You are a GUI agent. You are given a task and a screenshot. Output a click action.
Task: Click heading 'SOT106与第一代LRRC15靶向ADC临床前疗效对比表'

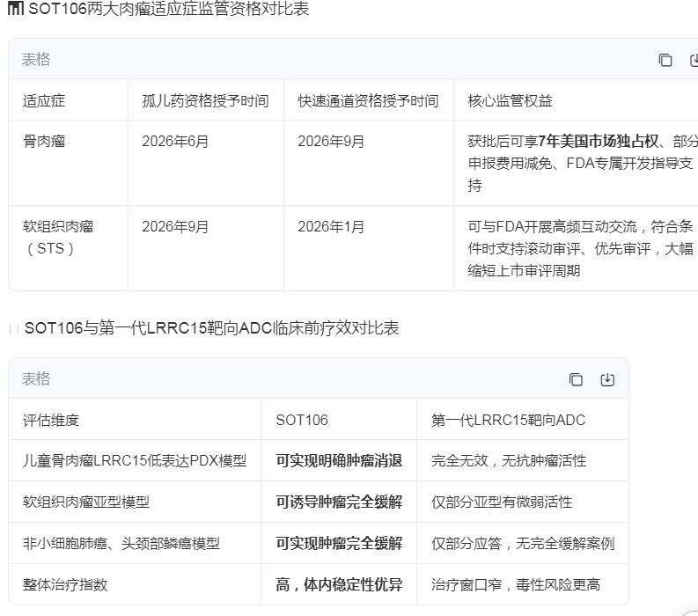[211, 328]
